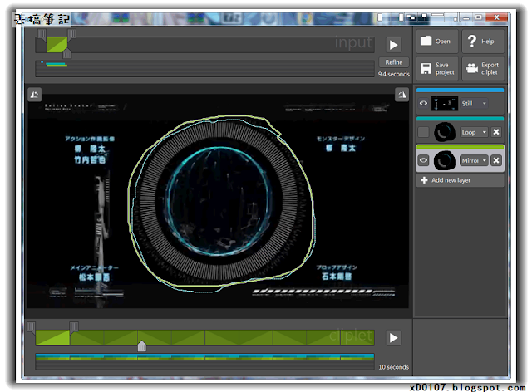
Task: Click the blue-green cliplet layer track bar
Action: [205, 357]
